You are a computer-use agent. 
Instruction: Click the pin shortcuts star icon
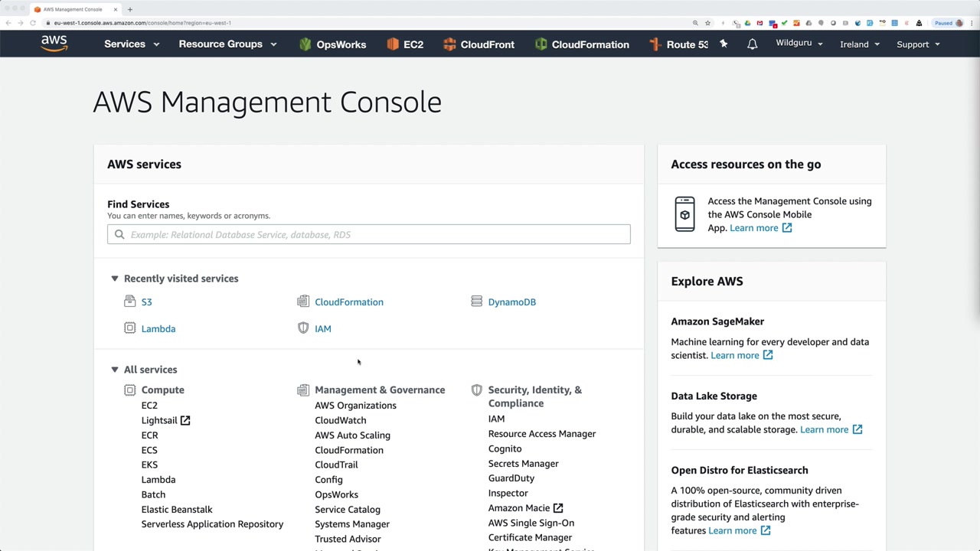(x=724, y=44)
